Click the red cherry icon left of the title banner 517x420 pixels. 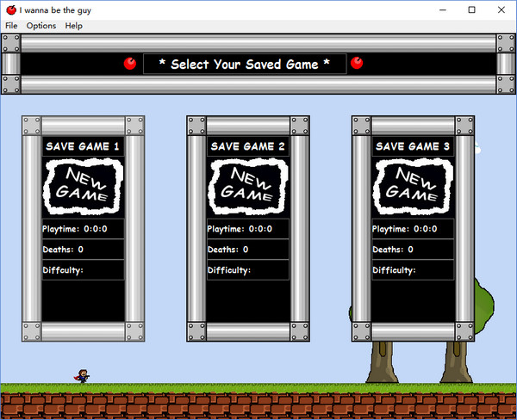pos(130,63)
